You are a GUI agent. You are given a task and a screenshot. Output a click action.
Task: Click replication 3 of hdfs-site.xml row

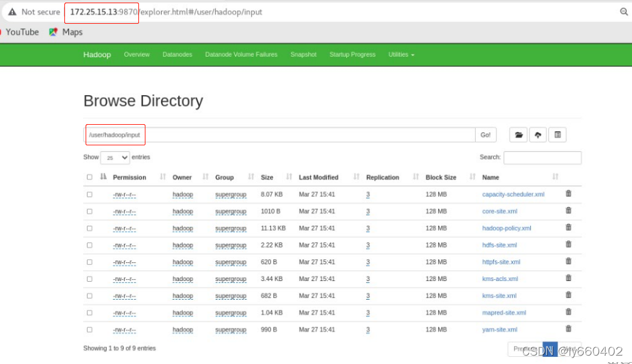coord(368,245)
